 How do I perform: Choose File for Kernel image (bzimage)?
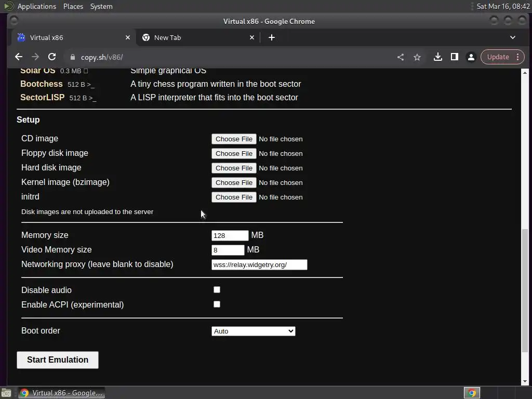pyautogui.click(x=234, y=183)
